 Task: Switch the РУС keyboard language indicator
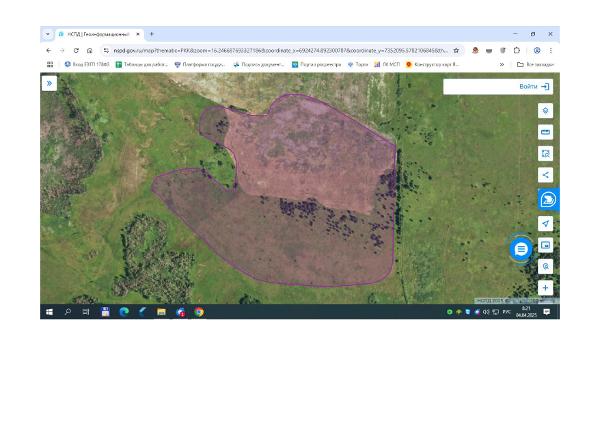507,312
